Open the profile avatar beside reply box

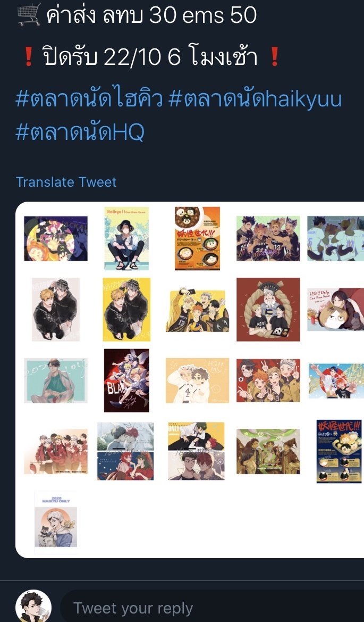click(x=33, y=607)
